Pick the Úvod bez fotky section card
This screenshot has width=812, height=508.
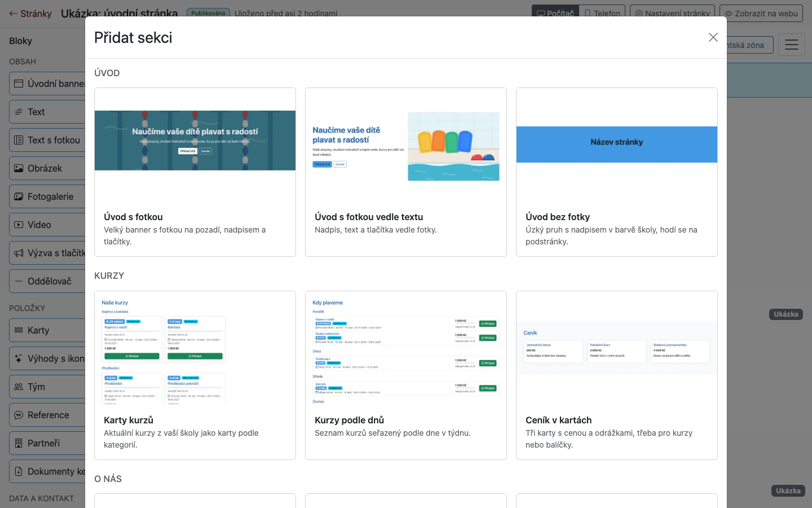coord(617,172)
